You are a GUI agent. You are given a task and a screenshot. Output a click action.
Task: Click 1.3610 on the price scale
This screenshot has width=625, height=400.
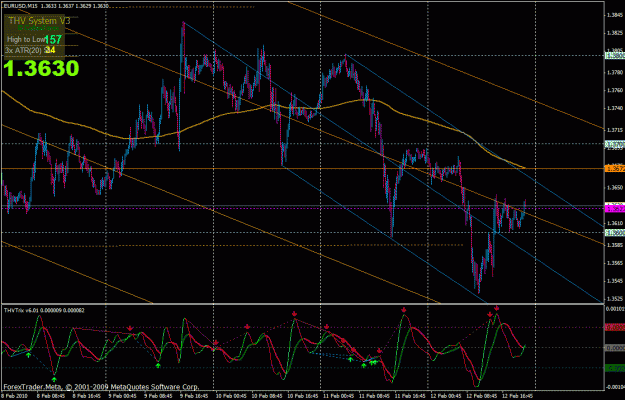coord(614,223)
